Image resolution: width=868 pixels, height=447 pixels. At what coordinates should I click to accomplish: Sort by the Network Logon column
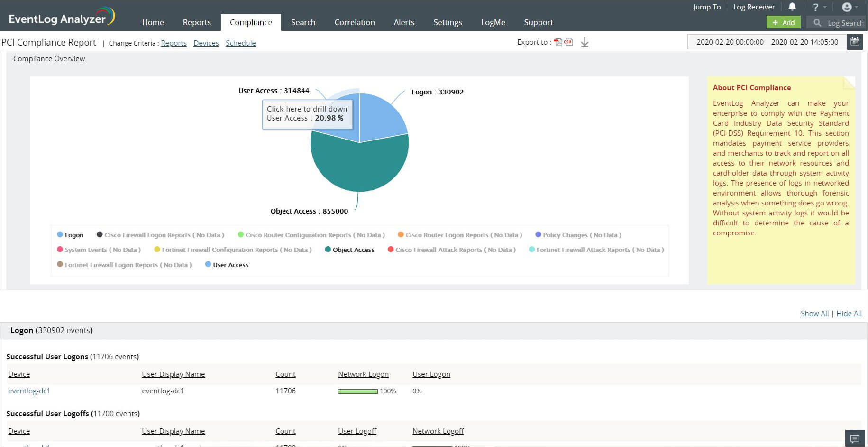[x=363, y=374]
